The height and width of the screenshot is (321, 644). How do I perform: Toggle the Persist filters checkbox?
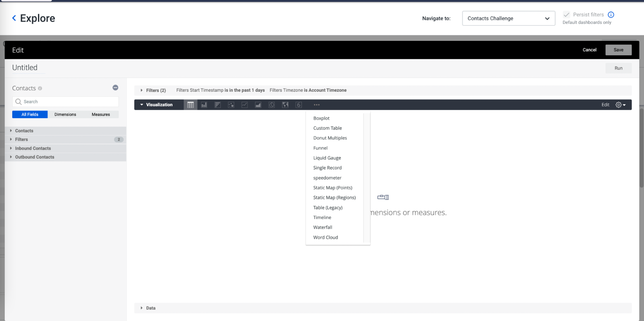click(566, 14)
